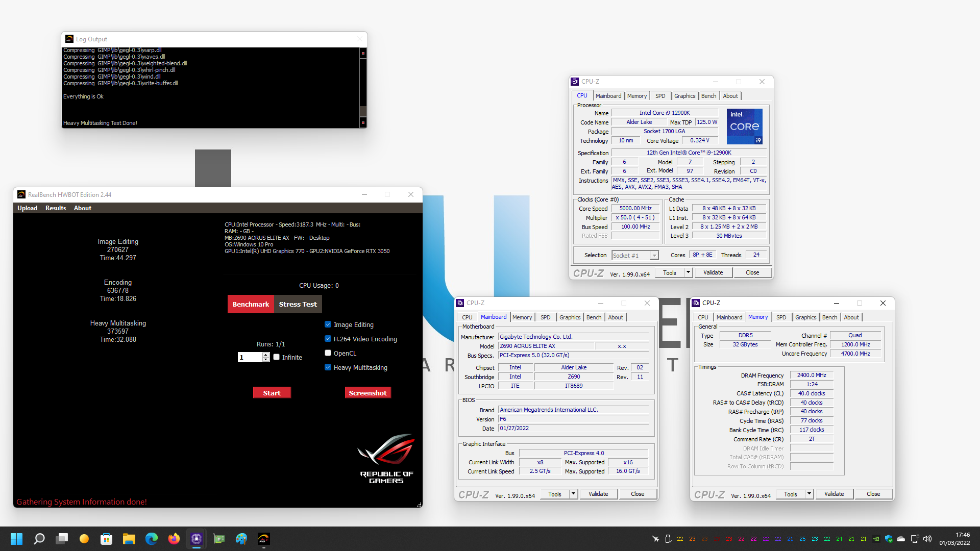980x551 pixels.
Task: Open the Graphics tab in CPU-Z Mainboard window
Action: click(x=570, y=317)
